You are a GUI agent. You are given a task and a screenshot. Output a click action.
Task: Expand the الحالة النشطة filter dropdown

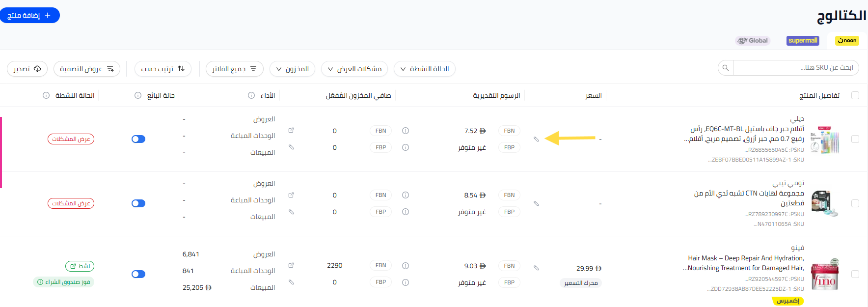pyautogui.click(x=425, y=69)
